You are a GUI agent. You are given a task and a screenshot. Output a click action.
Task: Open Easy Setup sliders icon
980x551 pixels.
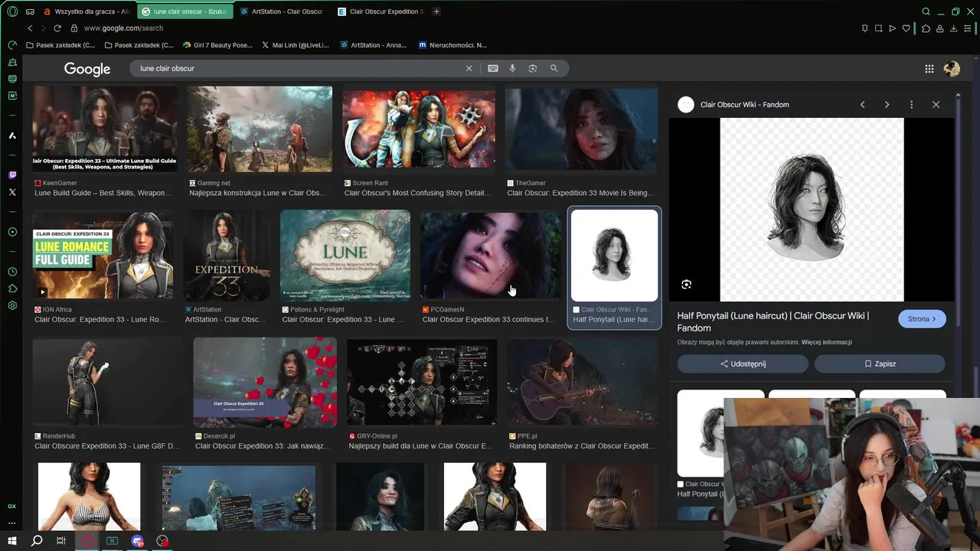tap(969, 28)
